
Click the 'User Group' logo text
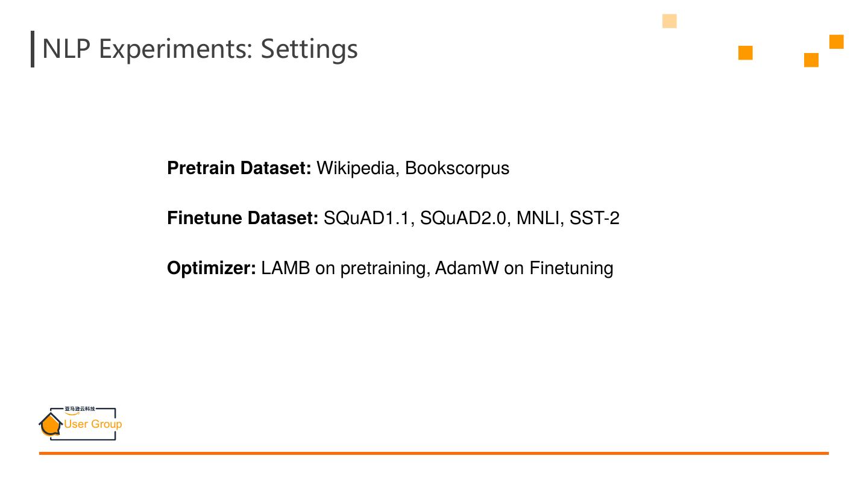[x=93, y=424]
